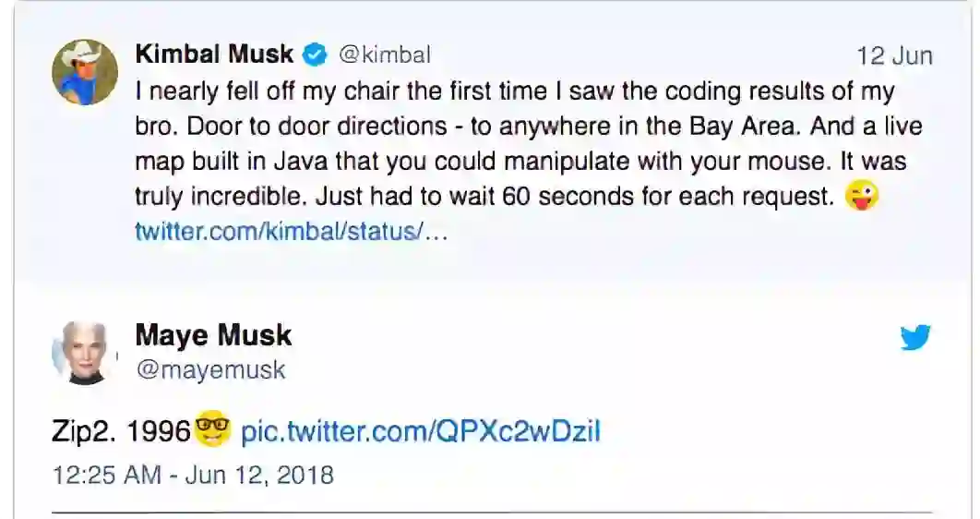Viewport: 980px width, 519px height.
Task: Click the 12:25 AM - Jun 12, 2018 timestamp
Action: coord(193,476)
